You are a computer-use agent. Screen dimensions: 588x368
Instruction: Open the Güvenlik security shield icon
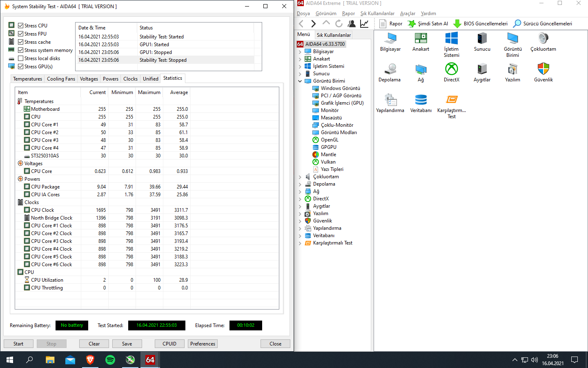tap(543, 72)
